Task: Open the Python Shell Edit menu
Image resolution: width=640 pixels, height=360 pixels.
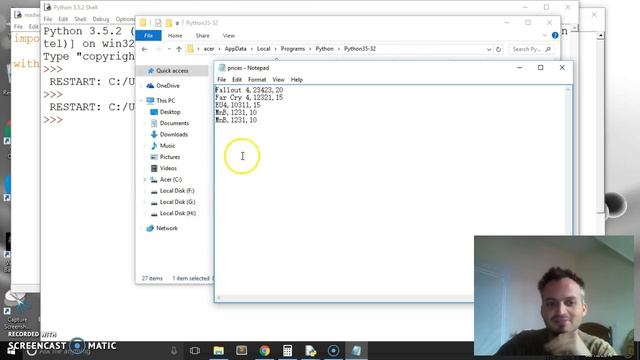Action: point(63,19)
